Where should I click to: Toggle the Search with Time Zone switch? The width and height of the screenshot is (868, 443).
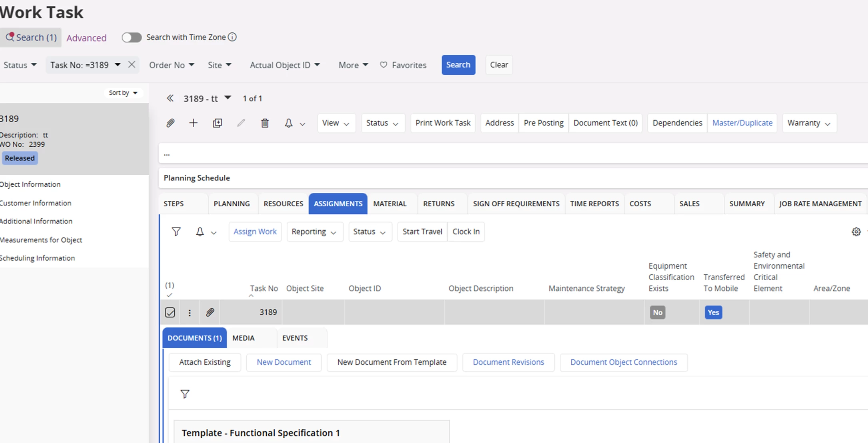click(x=132, y=38)
